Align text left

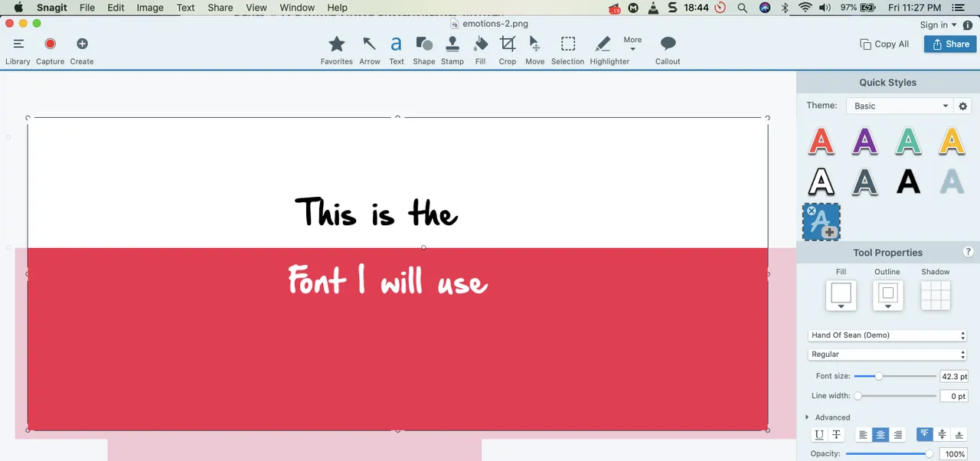tap(864, 434)
